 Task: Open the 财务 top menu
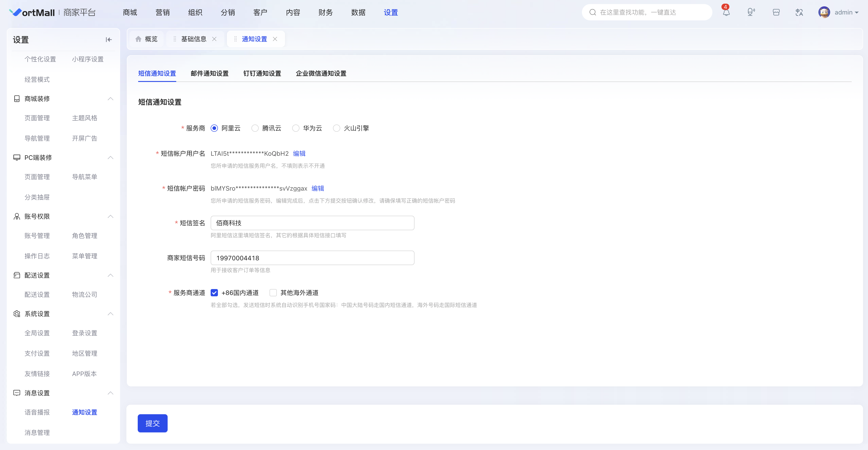325,12
